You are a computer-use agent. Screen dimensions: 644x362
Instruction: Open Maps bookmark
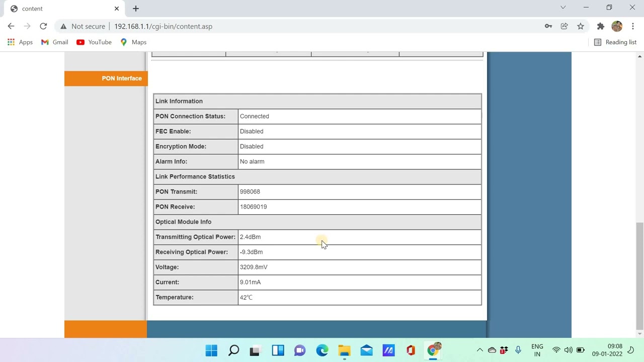[133, 42]
